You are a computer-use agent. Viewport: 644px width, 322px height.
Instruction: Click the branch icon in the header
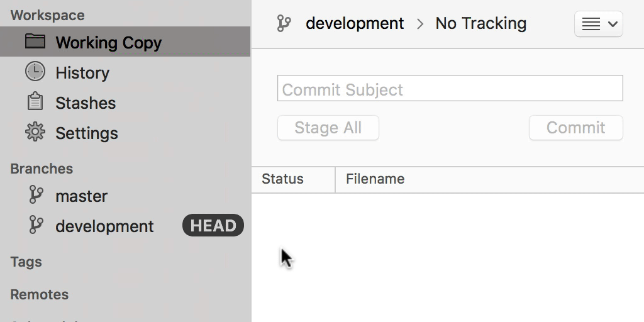click(x=284, y=24)
